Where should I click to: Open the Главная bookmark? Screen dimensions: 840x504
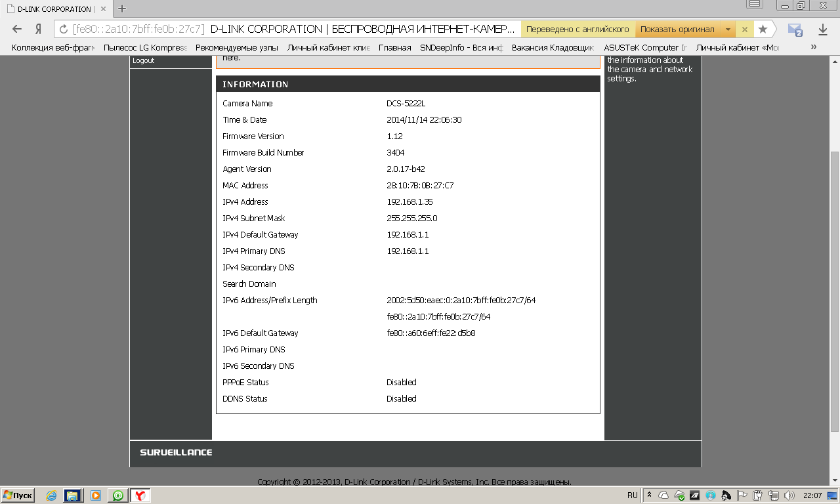click(394, 47)
